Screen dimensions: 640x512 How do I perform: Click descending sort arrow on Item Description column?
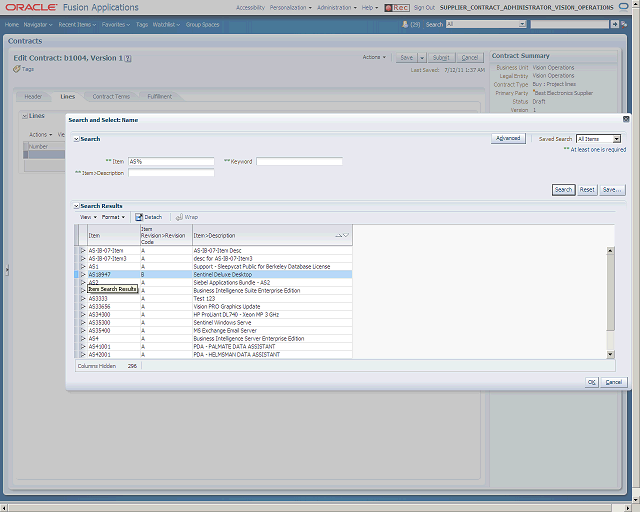(346, 235)
